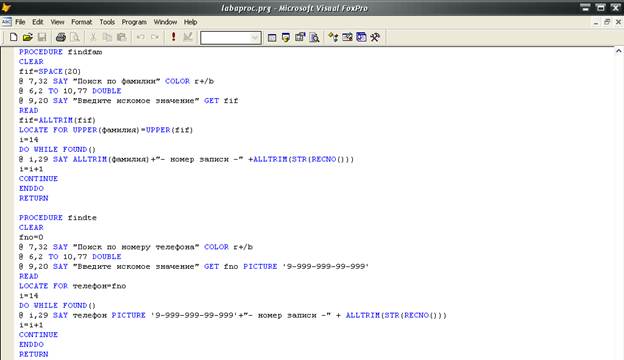Click the '@ 9,20 SAY' line with GET fif
The height and width of the screenshot is (360, 624).
tap(129, 101)
